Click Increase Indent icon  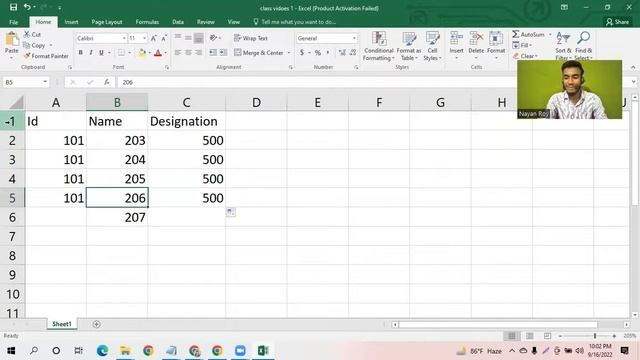[223, 53]
